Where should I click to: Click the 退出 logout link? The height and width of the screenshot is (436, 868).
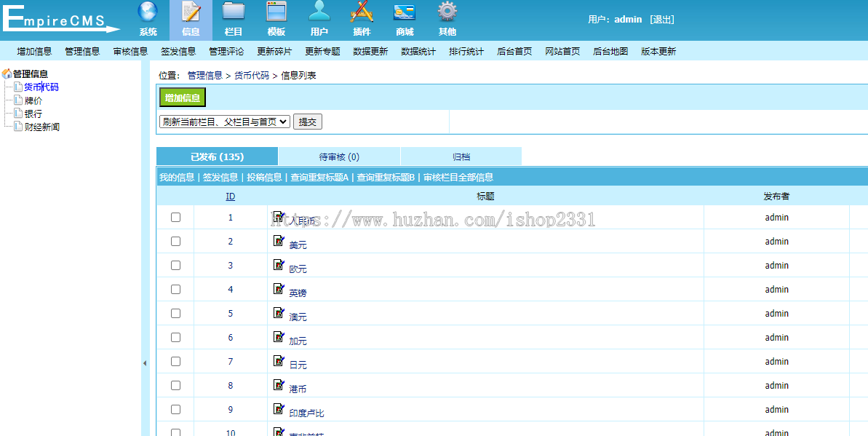point(662,20)
